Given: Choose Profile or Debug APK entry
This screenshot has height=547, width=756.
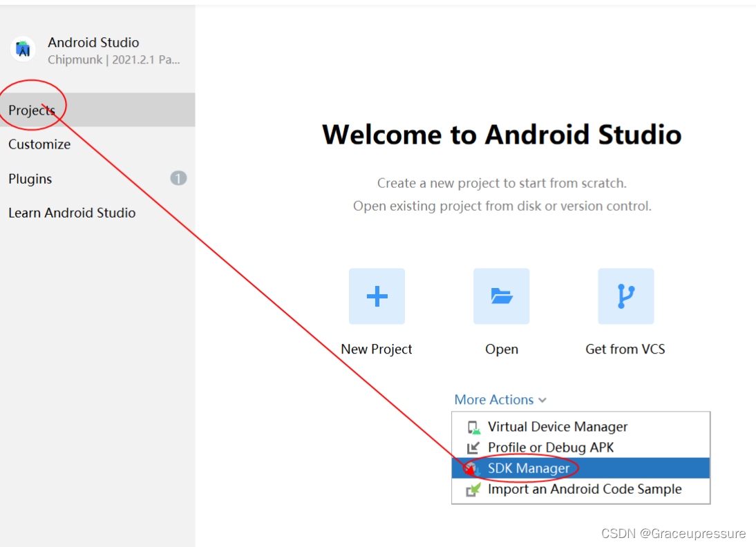Looking at the screenshot, I should [x=580, y=448].
